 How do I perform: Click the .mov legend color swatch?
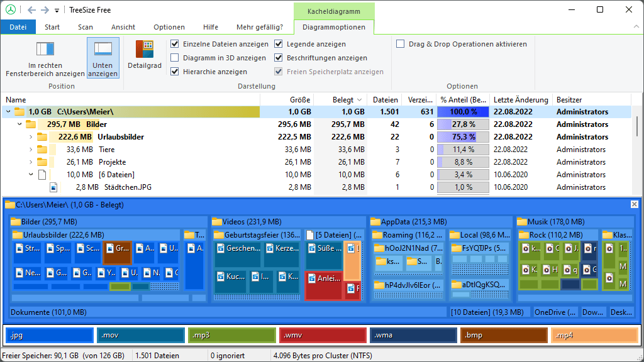coord(140,335)
